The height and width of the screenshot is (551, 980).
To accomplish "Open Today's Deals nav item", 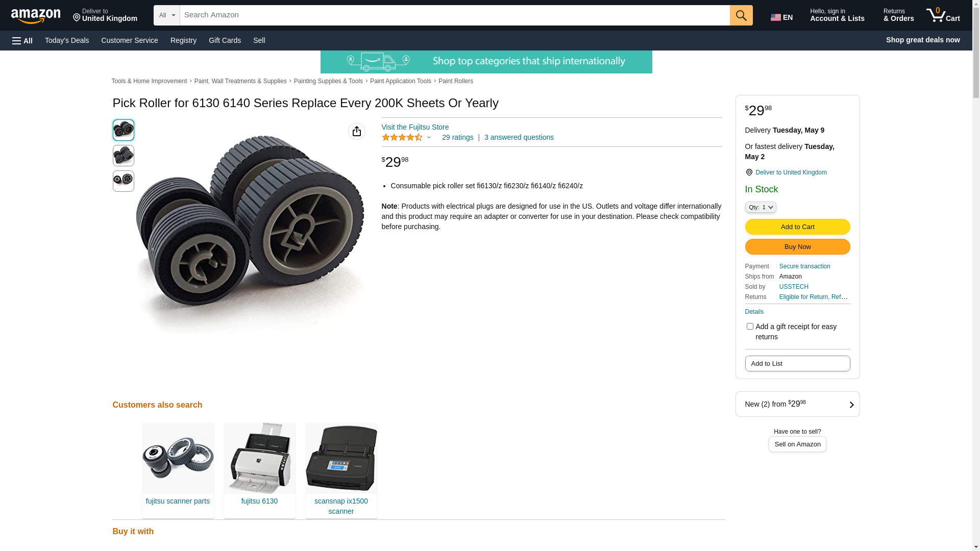I will pos(67,40).
